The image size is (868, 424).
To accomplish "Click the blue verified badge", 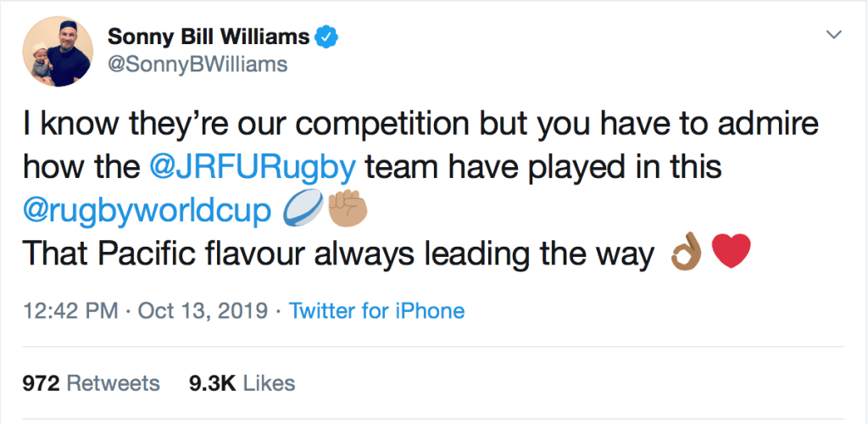I will click(x=327, y=36).
